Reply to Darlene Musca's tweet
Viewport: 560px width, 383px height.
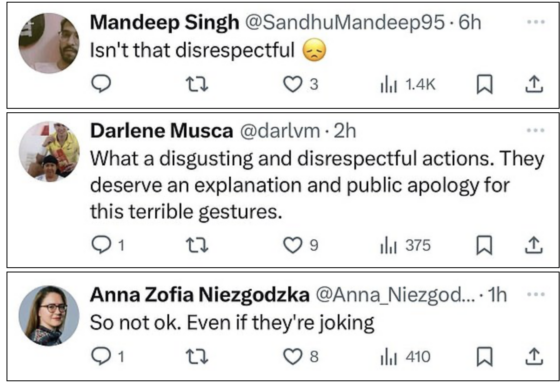coord(107,245)
